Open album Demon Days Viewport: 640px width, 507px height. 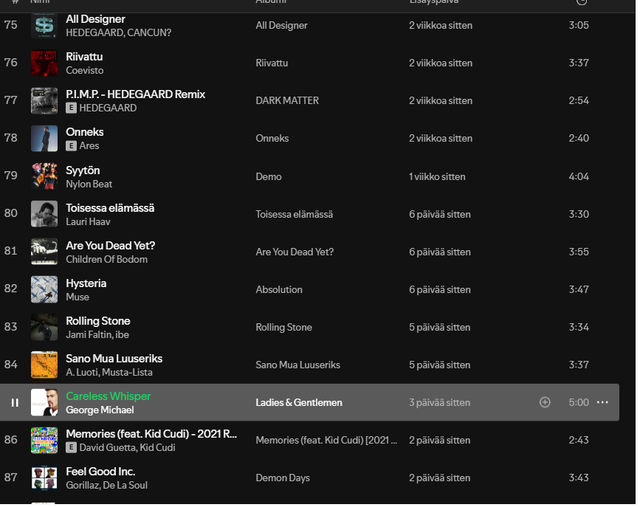pos(282,478)
